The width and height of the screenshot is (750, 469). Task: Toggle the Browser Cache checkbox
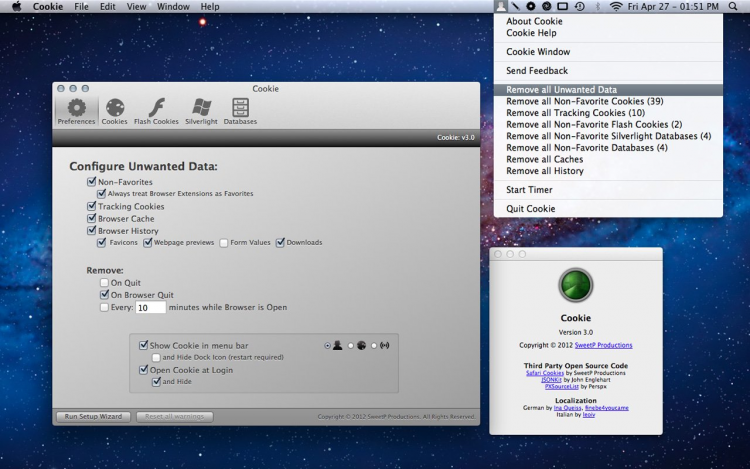tap(91, 218)
